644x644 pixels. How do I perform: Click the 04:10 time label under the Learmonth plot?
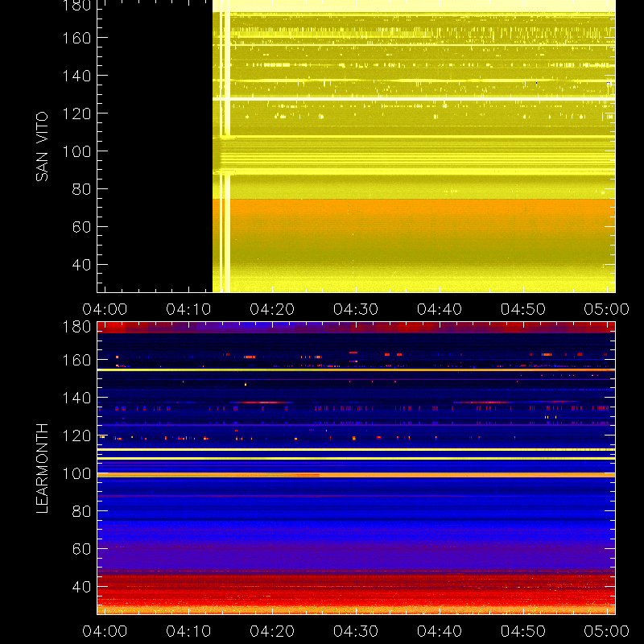click(188, 631)
